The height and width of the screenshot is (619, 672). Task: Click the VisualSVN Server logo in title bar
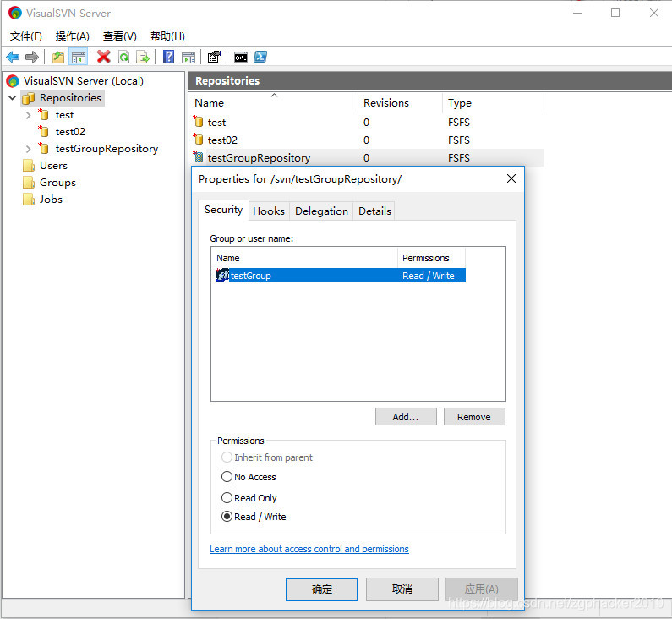(x=15, y=13)
